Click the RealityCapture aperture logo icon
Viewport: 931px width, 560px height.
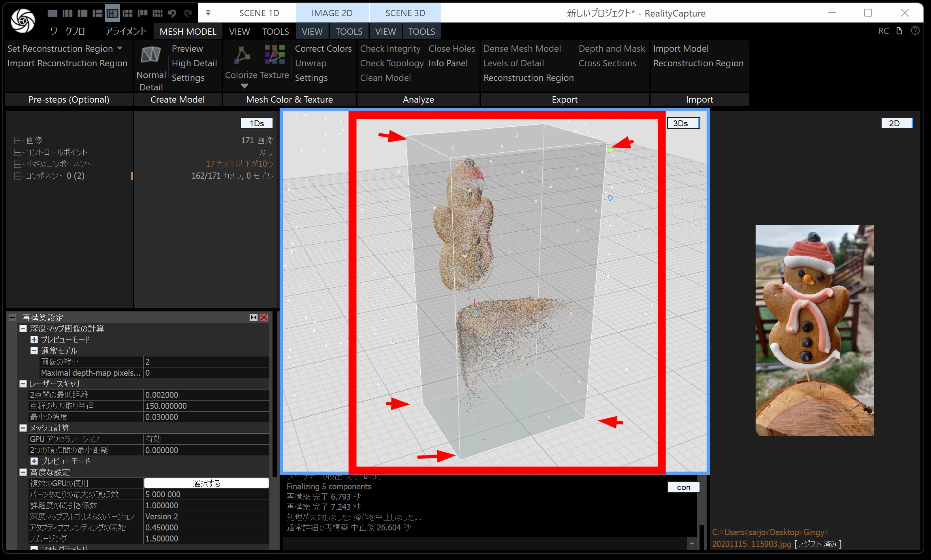click(23, 21)
